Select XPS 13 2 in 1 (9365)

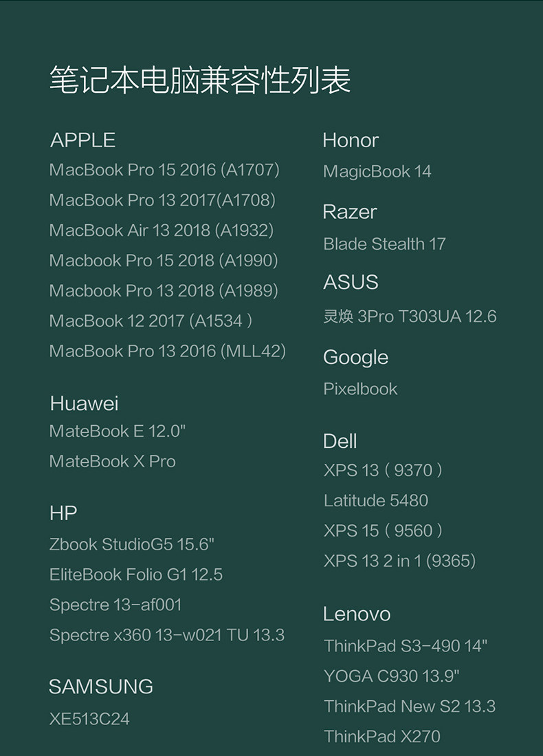coord(399,561)
